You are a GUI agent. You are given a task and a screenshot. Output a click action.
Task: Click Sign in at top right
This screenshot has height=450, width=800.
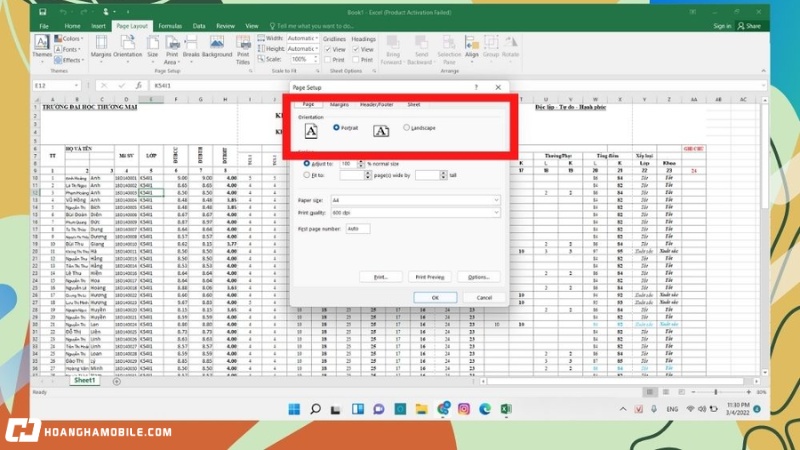(x=722, y=26)
